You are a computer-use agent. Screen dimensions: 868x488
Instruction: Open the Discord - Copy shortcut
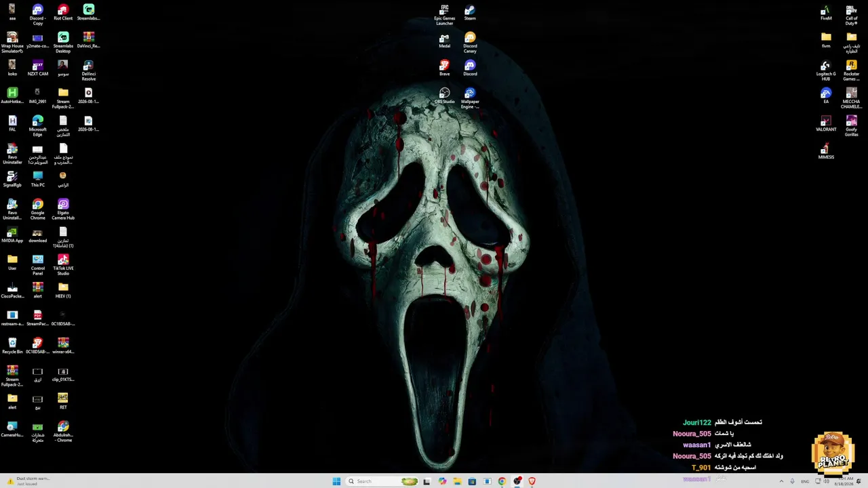[x=38, y=15]
